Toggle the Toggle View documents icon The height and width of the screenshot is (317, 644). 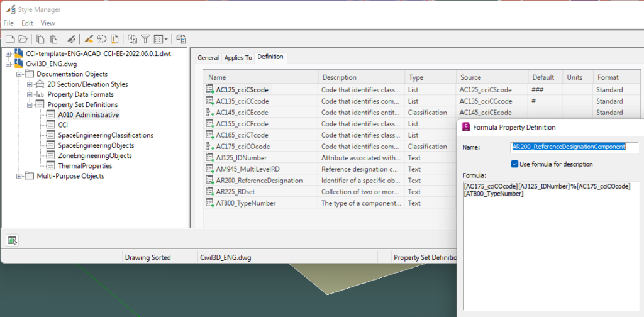(x=132, y=39)
